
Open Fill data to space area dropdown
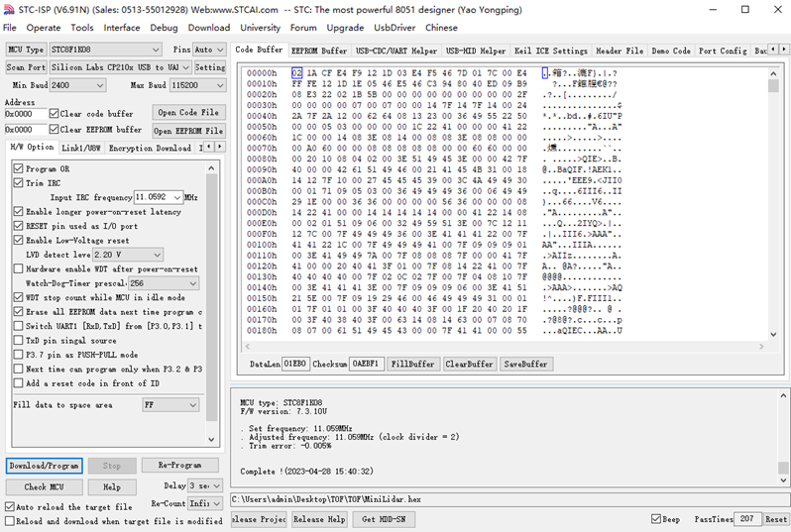coord(170,405)
